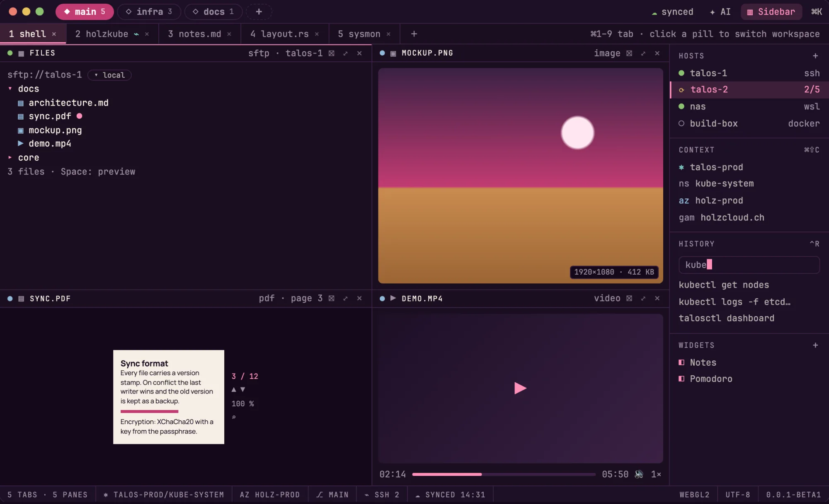The height and width of the screenshot is (504, 829).
Task: Click the mockup image preview
Action: 521,176
